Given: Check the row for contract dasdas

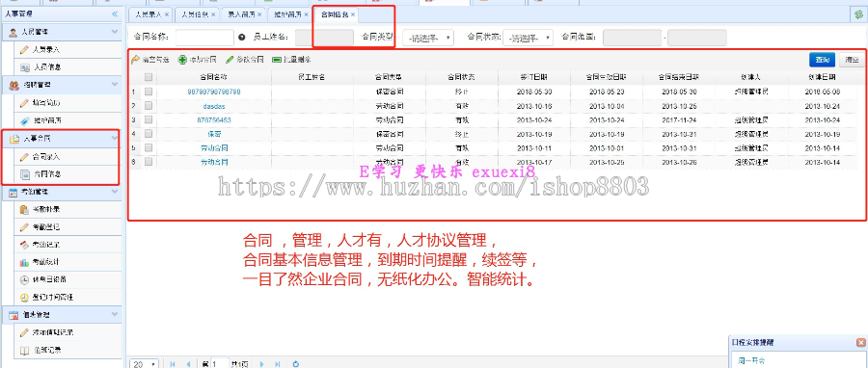Looking at the screenshot, I should click(x=149, y=106).
